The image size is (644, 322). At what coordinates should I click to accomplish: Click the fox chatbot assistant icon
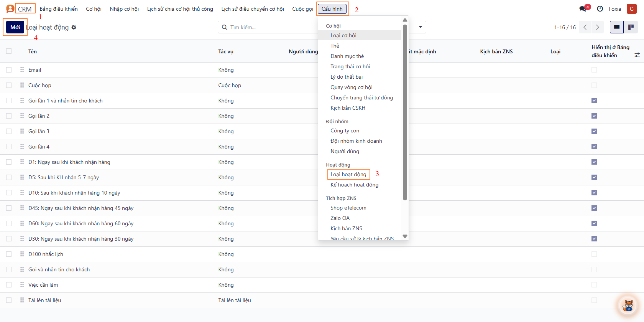coord(628,305)
